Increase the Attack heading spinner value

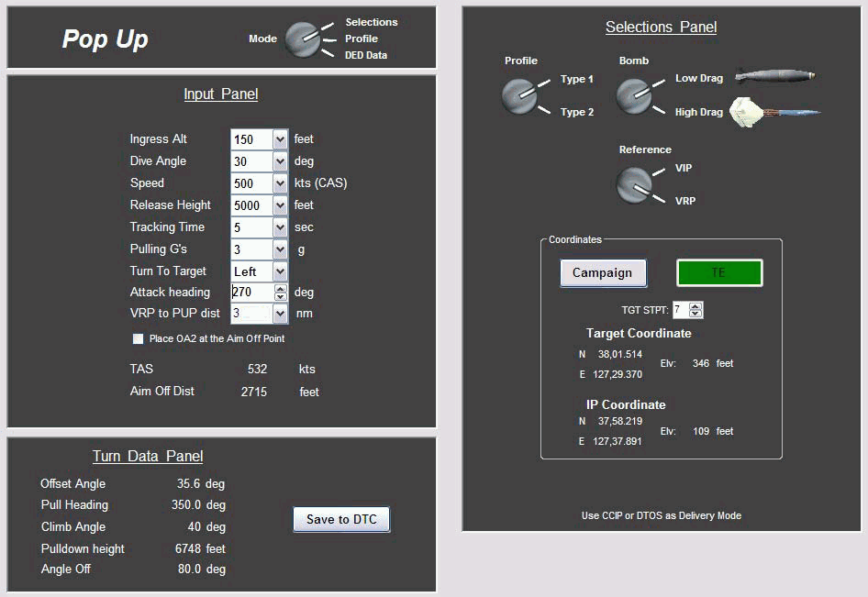(x=280, y=288)
